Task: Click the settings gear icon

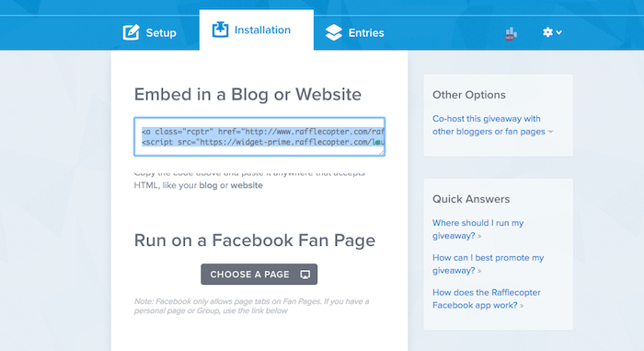Action: pyautogui.click(x=547, y=32)
